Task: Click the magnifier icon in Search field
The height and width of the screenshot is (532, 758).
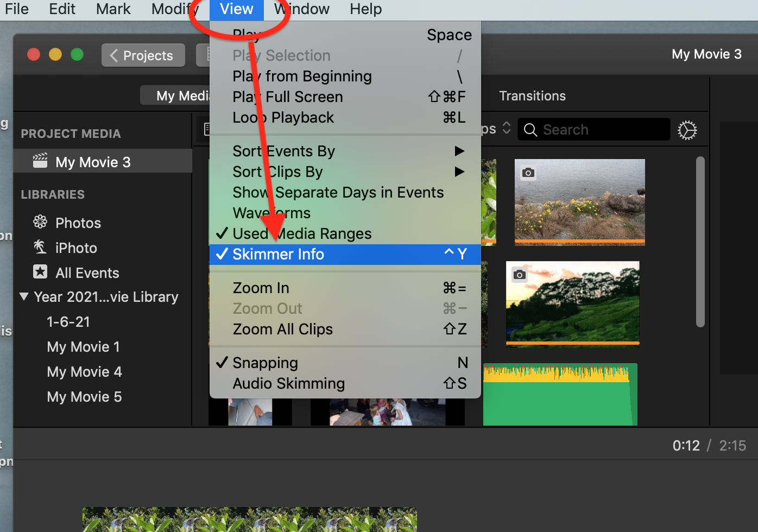Action: (530, 130)
